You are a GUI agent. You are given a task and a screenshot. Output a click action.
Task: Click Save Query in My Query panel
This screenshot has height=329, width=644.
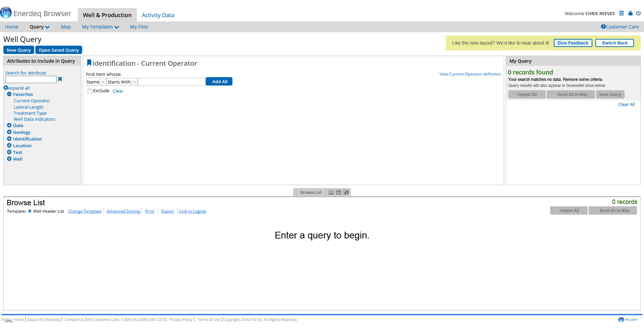pyautogui.click(x=610, y=95)
